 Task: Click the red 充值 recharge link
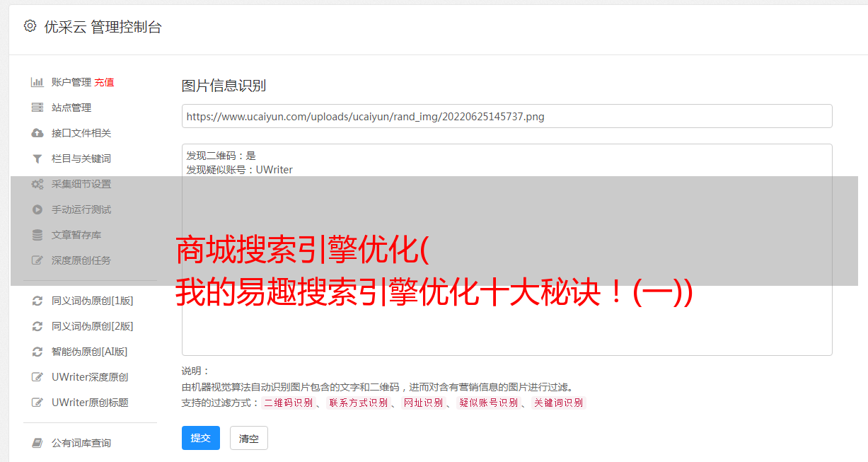(104, 82)
